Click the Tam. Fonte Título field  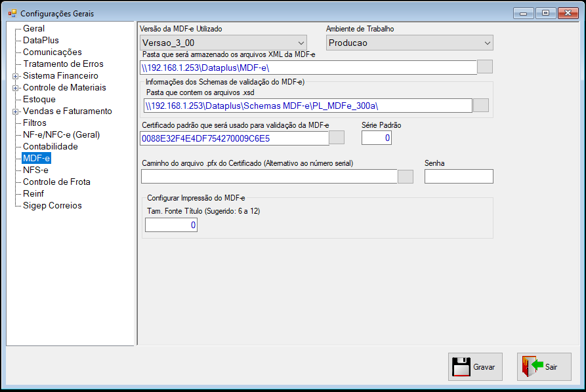click(171, 225)
